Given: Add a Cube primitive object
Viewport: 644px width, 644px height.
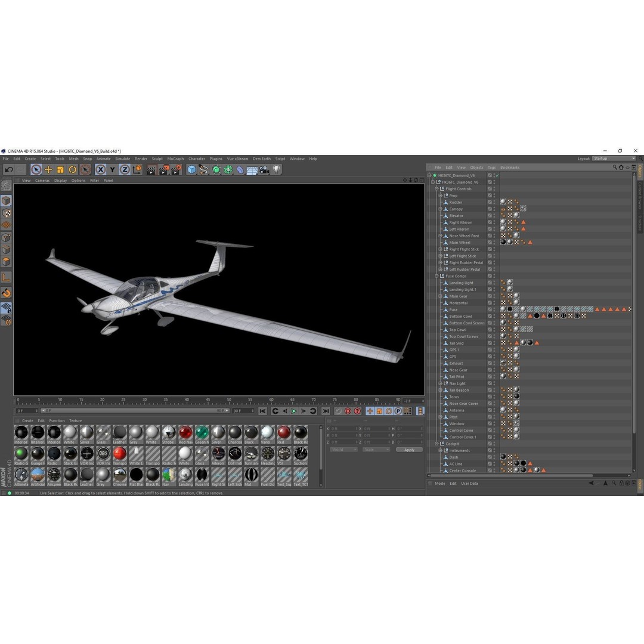Looking at the screenshot, I should (x=192, y=169).
